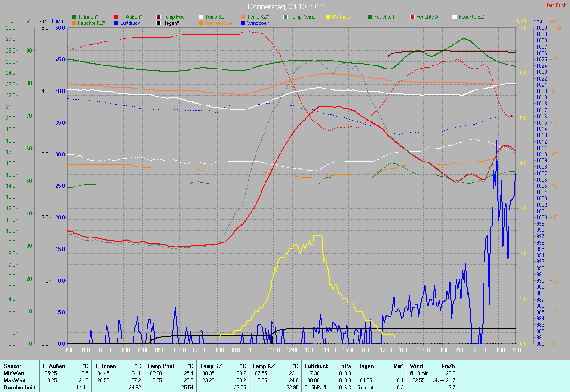Image resolution: width=570 pixels, height=392 pixels.
Task: Click the 'UV-I' axis unit header
Action: coord(521,21)
